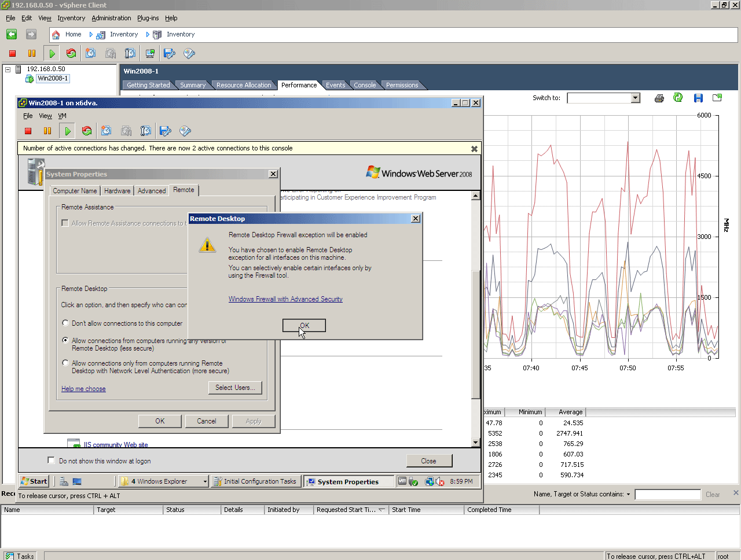The width and height of the screenshot is (741, 560).
Task: Click the guest window scrollbar thumb
Action: [476, 336]
